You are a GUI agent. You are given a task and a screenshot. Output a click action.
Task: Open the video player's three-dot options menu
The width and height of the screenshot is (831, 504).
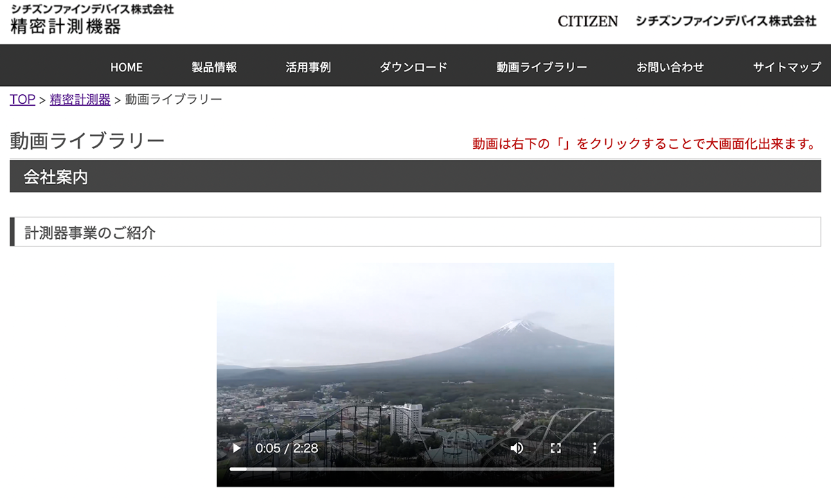click(x=594, y=448)
